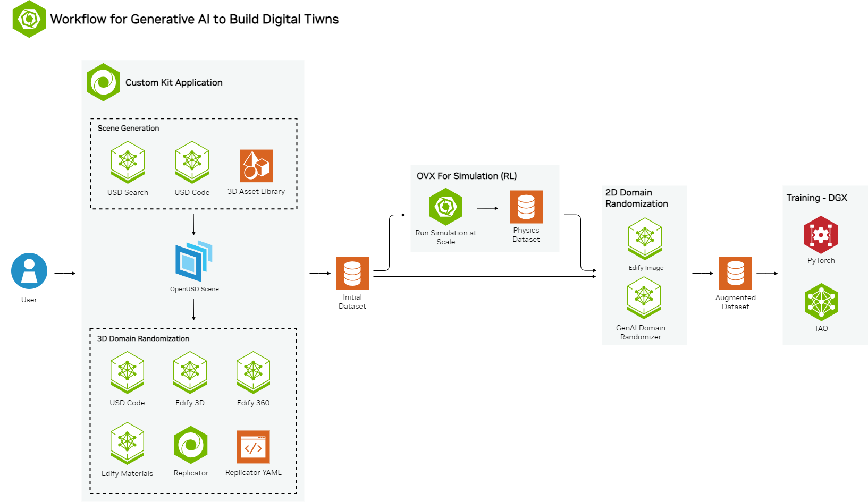The height and width of the screenshot is (502, 868).
Task: Open the 3D Asset Library icon
Action: pyautogui.click(x=256, y=166)
